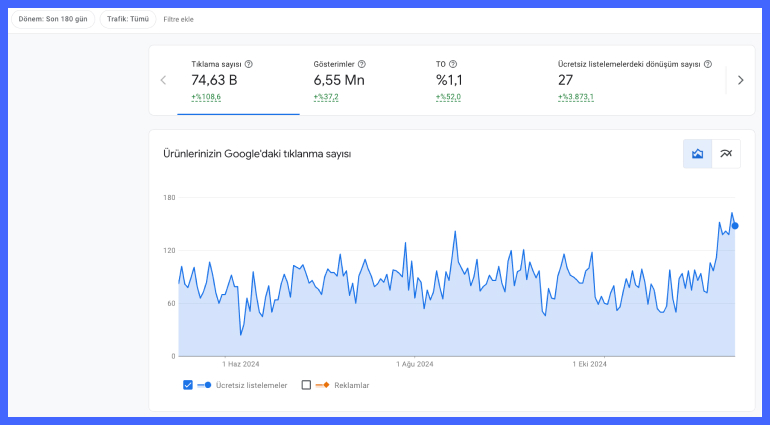Click the help icon beside Gösterimler
770x425 pixels.
click(361, 64)
